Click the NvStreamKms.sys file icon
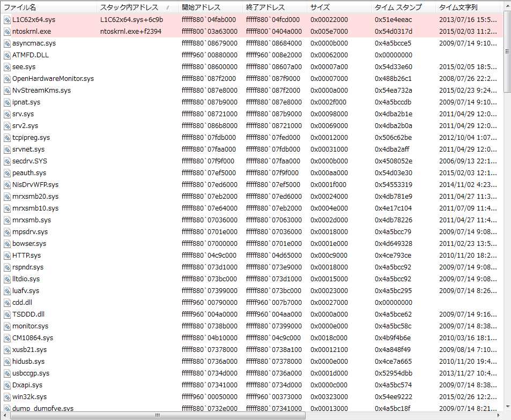Screen dimensions: 511x420 click(7, 91)
